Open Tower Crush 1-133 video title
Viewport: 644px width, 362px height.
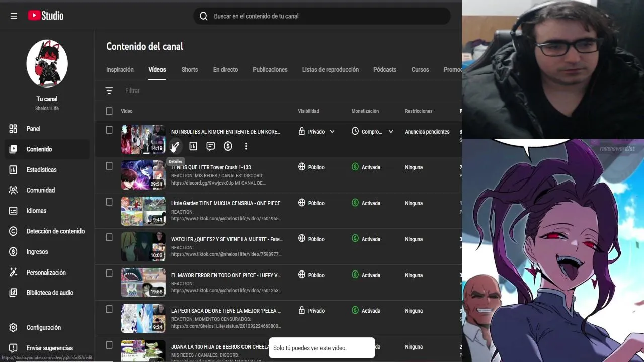[x=211, y=167]
